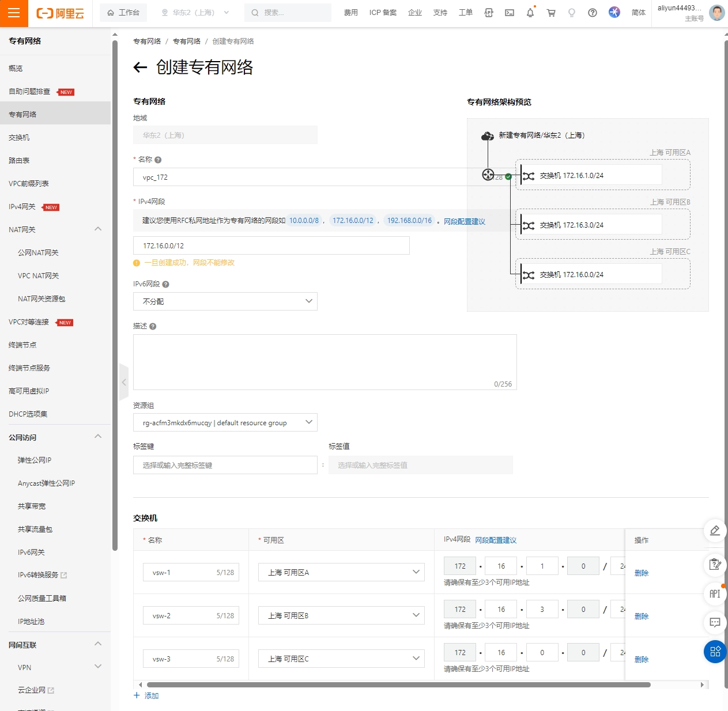This screenshot has height=711, width=728.
Task: Click the 描述 description text area
Action: tap(325, 361)
